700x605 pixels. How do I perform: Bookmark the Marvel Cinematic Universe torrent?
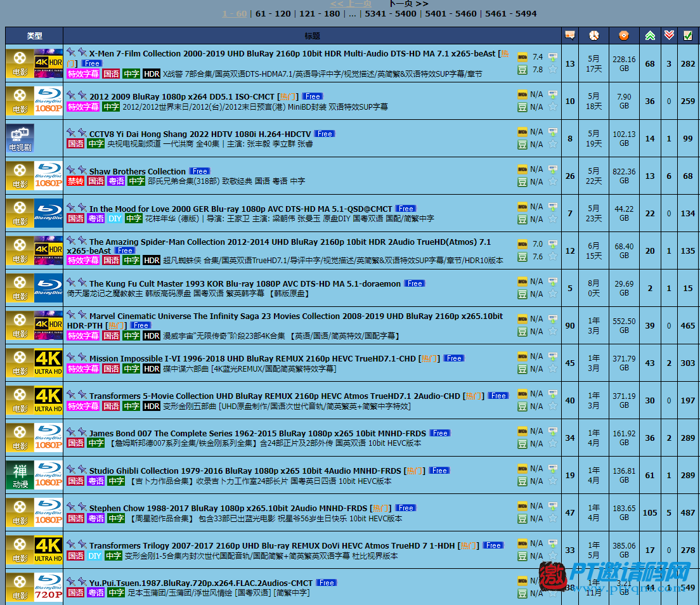553,331
